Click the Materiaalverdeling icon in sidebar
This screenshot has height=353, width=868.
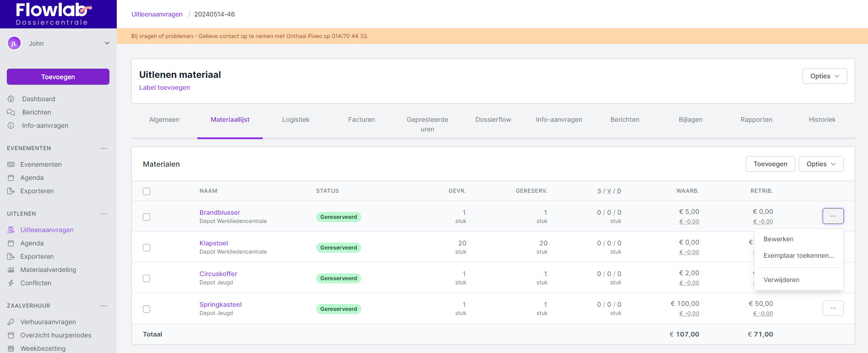click(11, 270)
